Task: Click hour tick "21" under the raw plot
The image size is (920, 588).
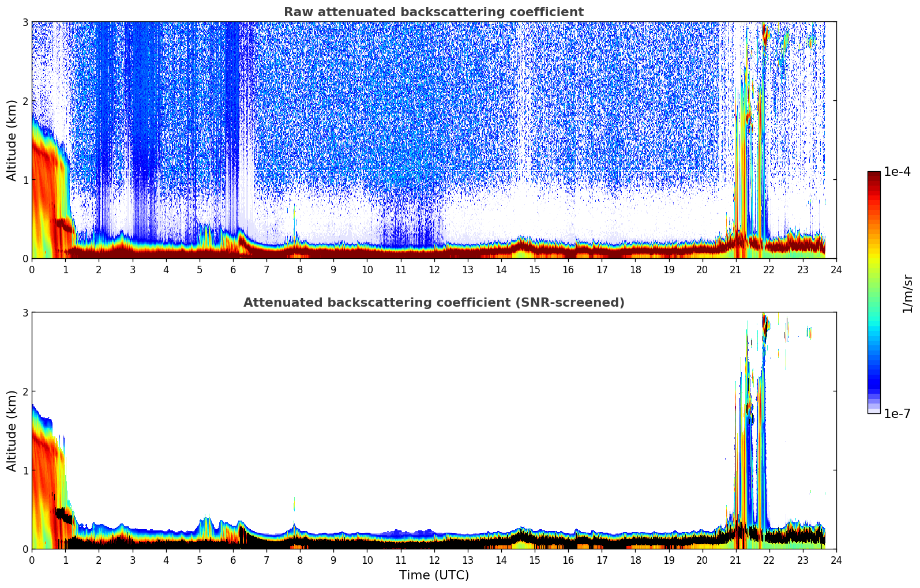Action: coord(735,270)
